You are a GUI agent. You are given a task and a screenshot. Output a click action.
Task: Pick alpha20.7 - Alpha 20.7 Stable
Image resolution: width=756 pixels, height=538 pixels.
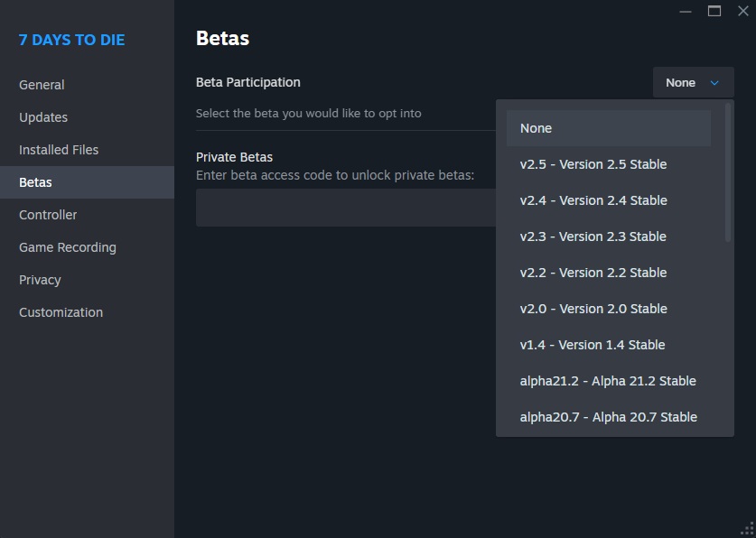pos(608,417)
